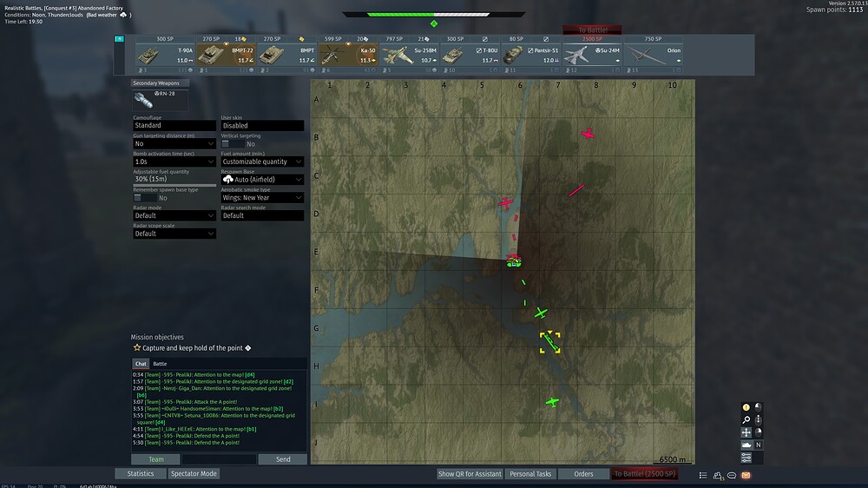This screenshot has height=488, width=868.
Task: Click the red plane marker in grid B8
Action: (x=588, y=134)
